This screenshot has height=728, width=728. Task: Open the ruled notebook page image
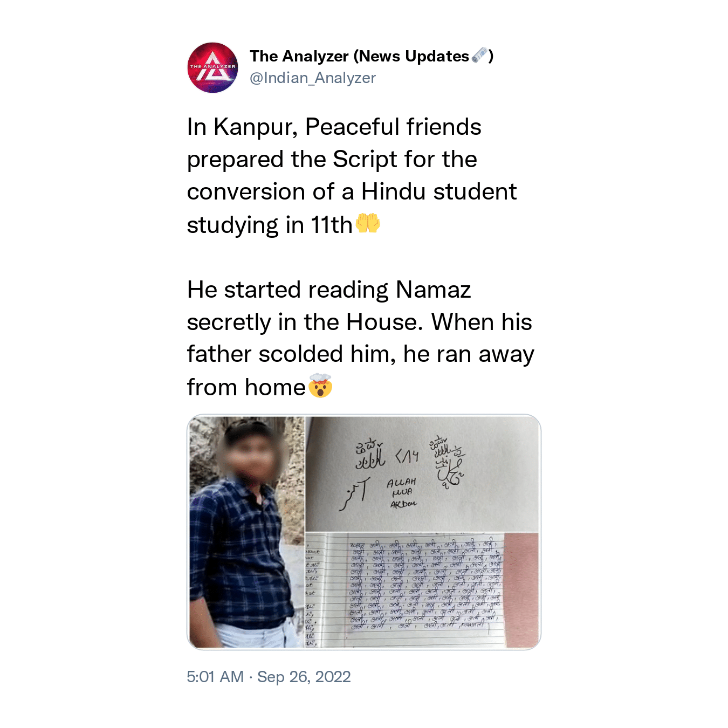tap(422, 590)
